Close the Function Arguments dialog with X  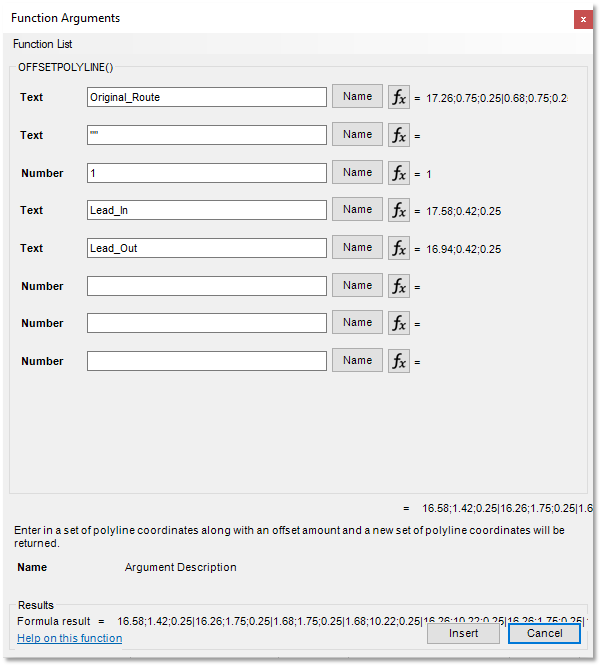(583, 20)
